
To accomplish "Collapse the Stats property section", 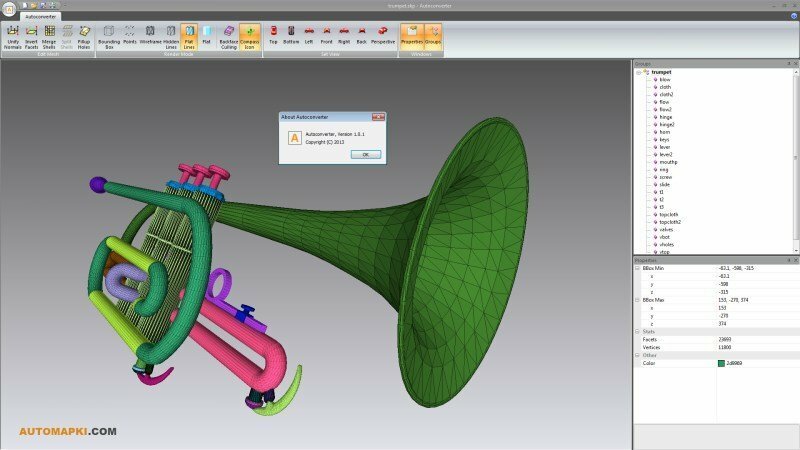I will [x=637, y=331].
